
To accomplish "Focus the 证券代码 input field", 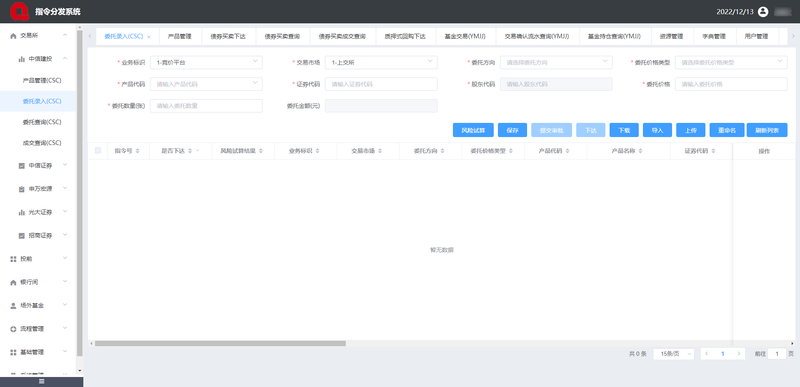I will click(381, 84).
